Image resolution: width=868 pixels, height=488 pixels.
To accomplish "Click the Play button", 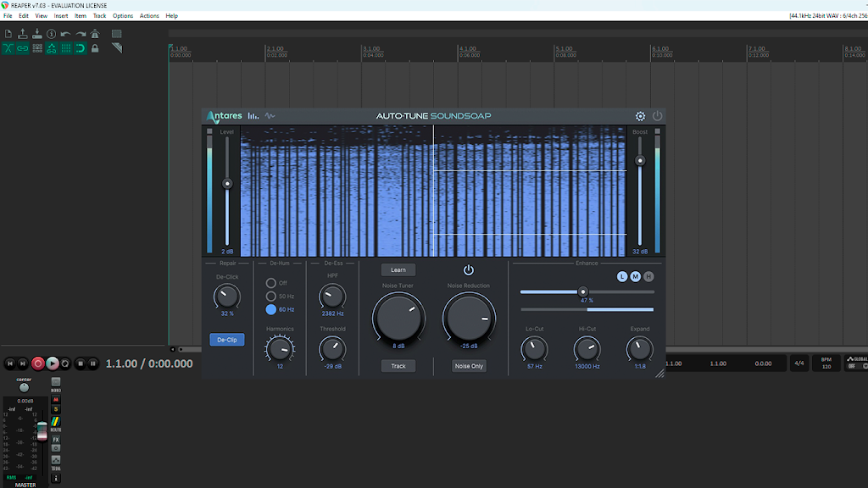I will coord(52,363).
